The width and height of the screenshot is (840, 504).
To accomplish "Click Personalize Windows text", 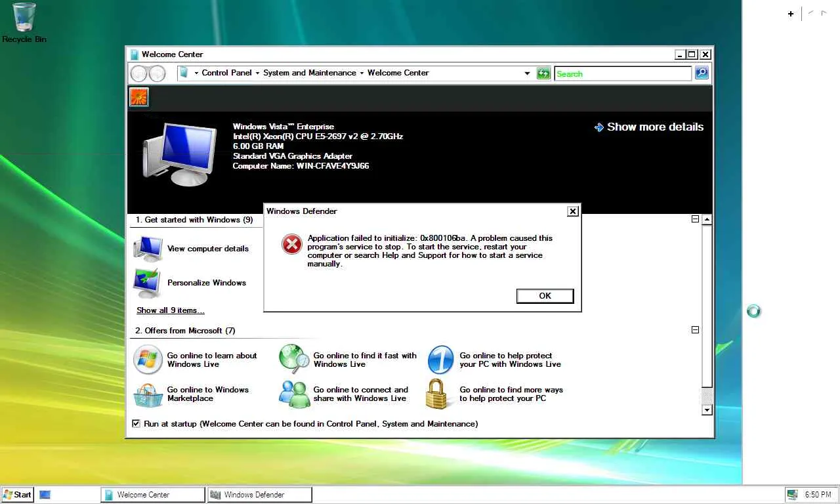I will [207, 283].
